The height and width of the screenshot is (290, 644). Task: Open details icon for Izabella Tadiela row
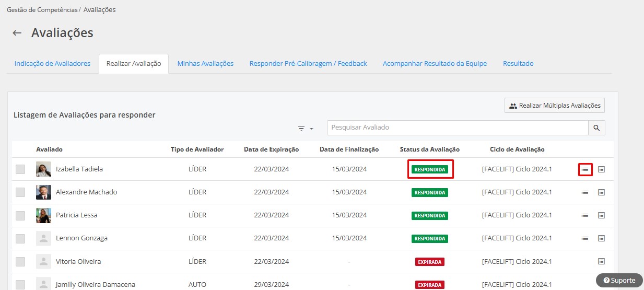[601, 169]
